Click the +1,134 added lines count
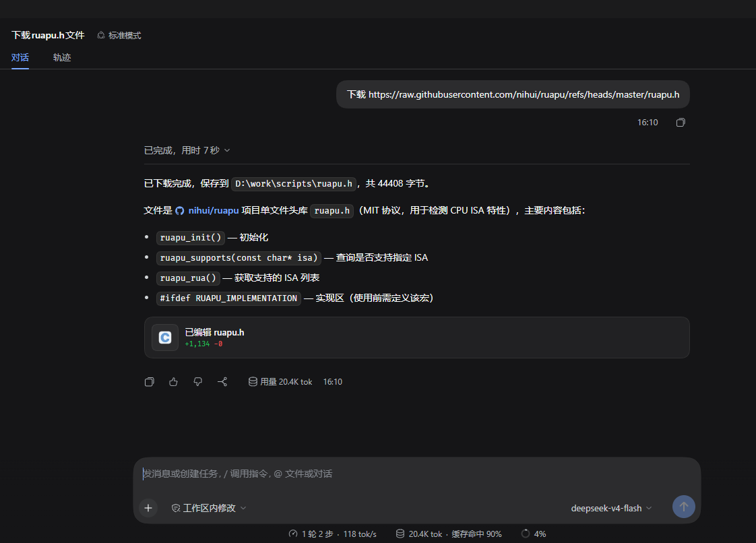Screen dimensions: 756x543 click(197, 344)
